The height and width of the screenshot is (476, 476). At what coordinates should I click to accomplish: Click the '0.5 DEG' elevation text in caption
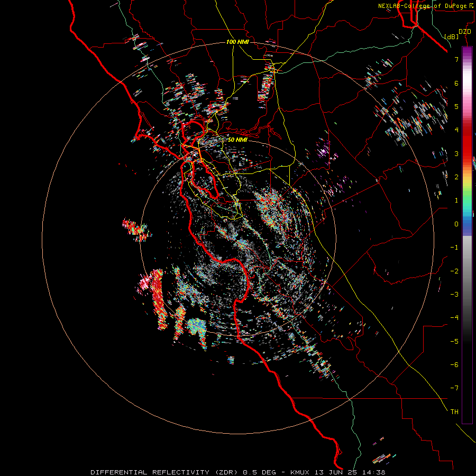click(260, 472)
